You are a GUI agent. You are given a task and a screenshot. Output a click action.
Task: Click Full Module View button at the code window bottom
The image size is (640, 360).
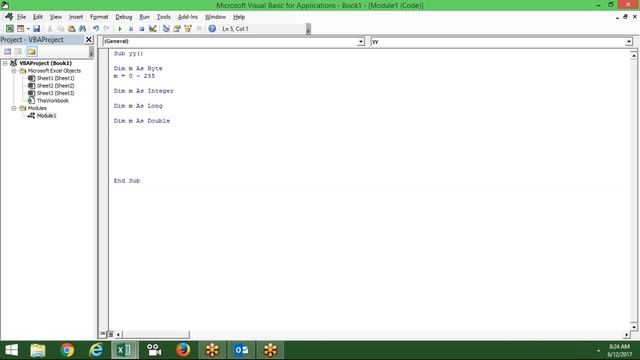click(x=110, y=334)
